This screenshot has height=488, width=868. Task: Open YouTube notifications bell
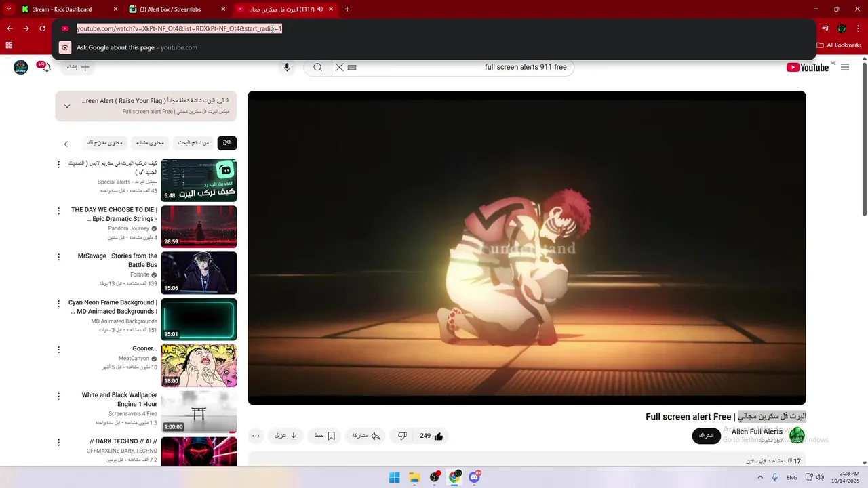[47, 68]
